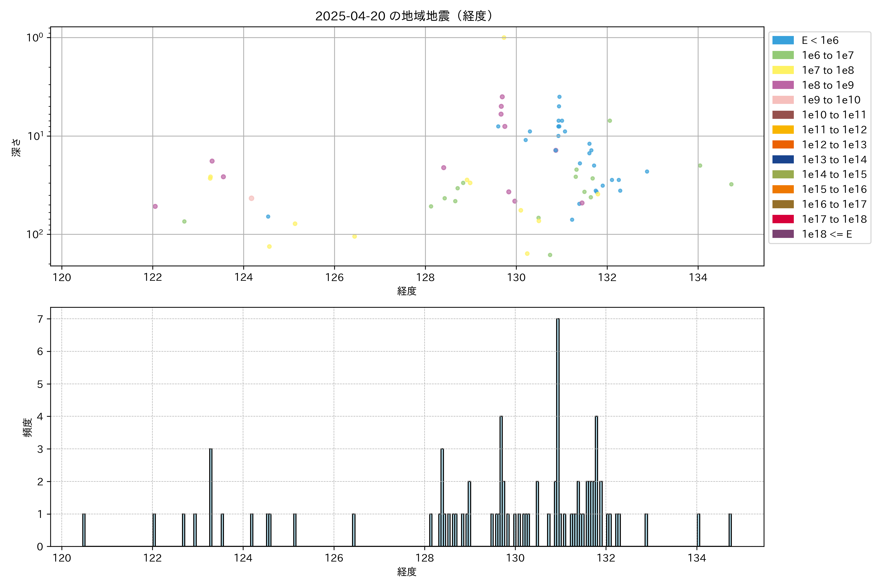This screenshot has height=588, width=882.
Task: Click the histogram bar of height 3 near longitude 123
Action: [211, 497]
